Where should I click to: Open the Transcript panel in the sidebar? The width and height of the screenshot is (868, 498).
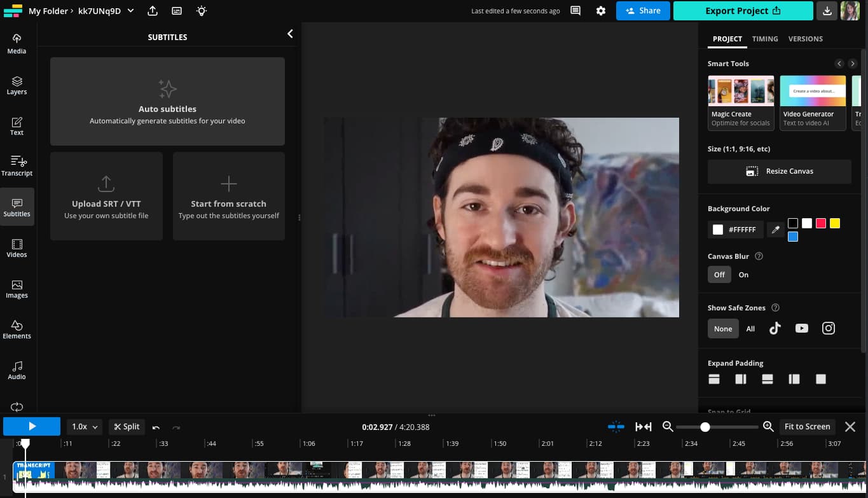pyautogui.click(x=17, y=166)
